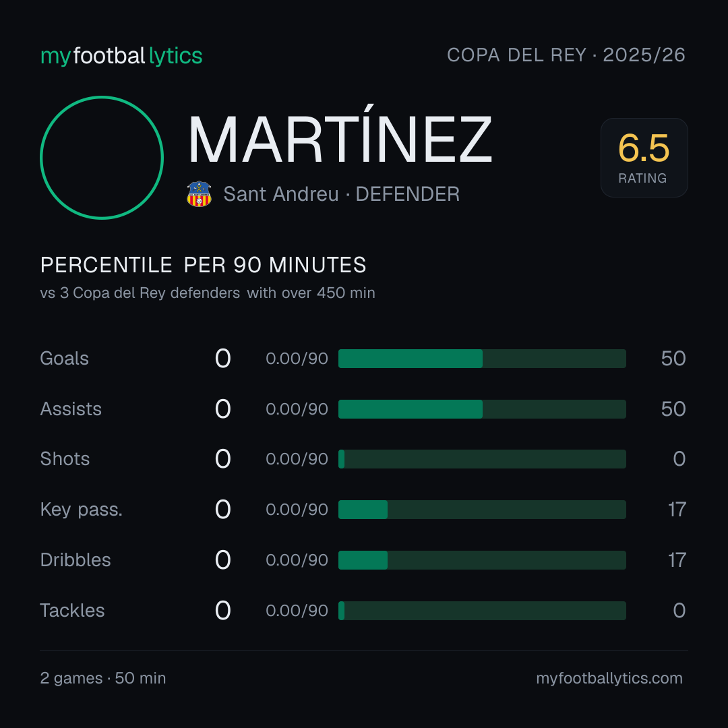This screenshot has height=728, width=728.
Task: Click the PERCENTILE PER 90 MINUTES heading
Action: point(203,265)
